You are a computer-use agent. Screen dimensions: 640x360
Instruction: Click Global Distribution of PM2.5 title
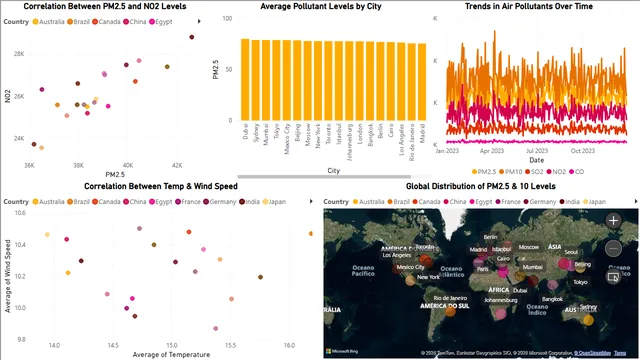(480, 186)
